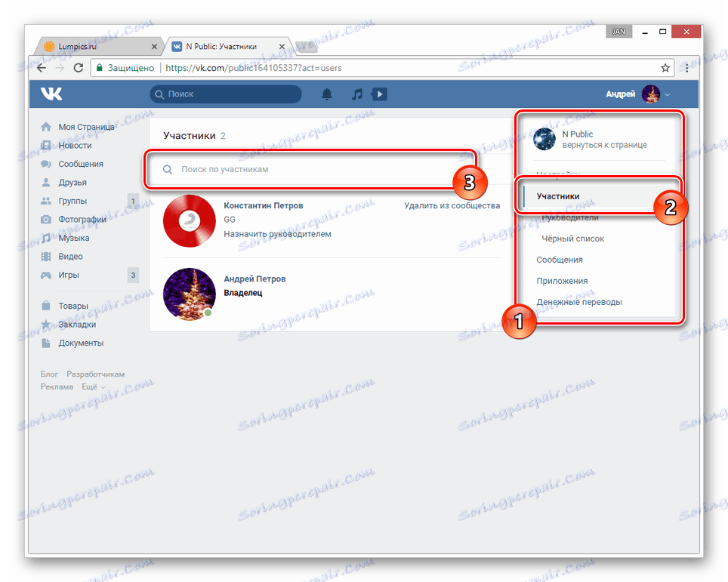Open the Реклама footer link

pos(57,386)
